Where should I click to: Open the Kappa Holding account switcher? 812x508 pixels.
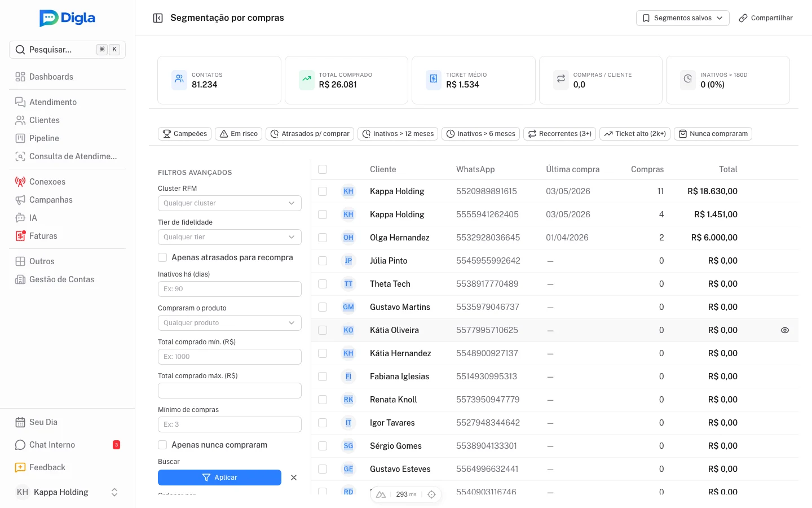click(67, 492)
